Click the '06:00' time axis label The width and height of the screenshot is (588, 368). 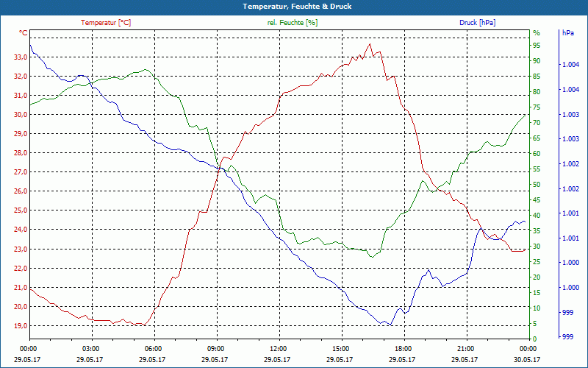tap(153, 349)
